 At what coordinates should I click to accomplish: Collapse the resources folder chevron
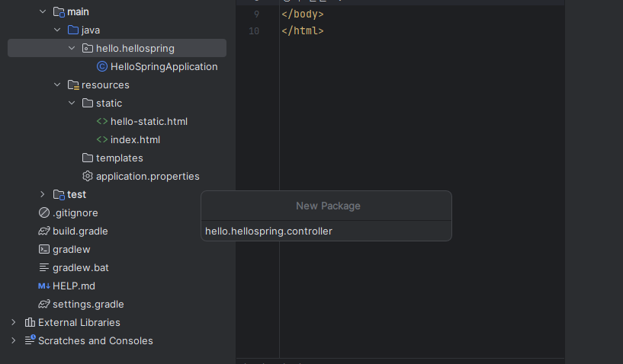click(x=57, y=85)
